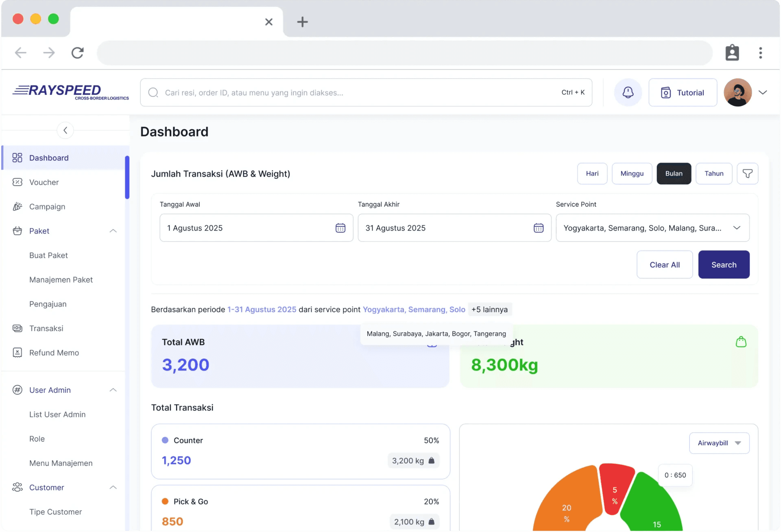Open the Service Point dropdown
The height and width of the screenshot is (532, 781).
click(x=652, y=228)
